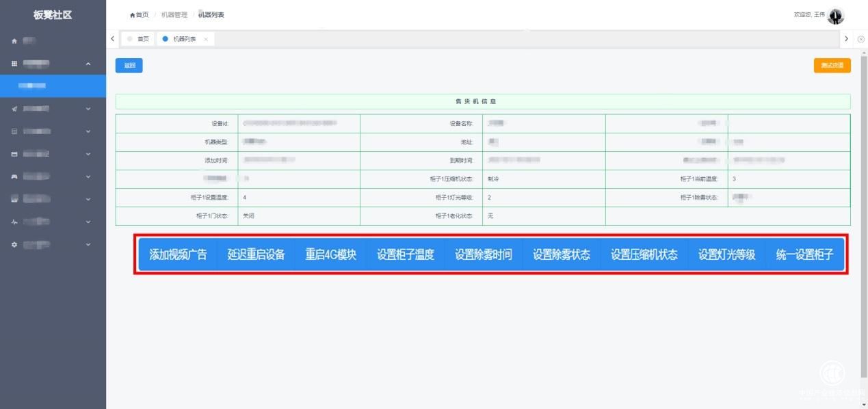The width and height of the screenshot is (868, 409).
Task: Expand the paper plane sidebar menu chevron
Action: pos(88,109)
